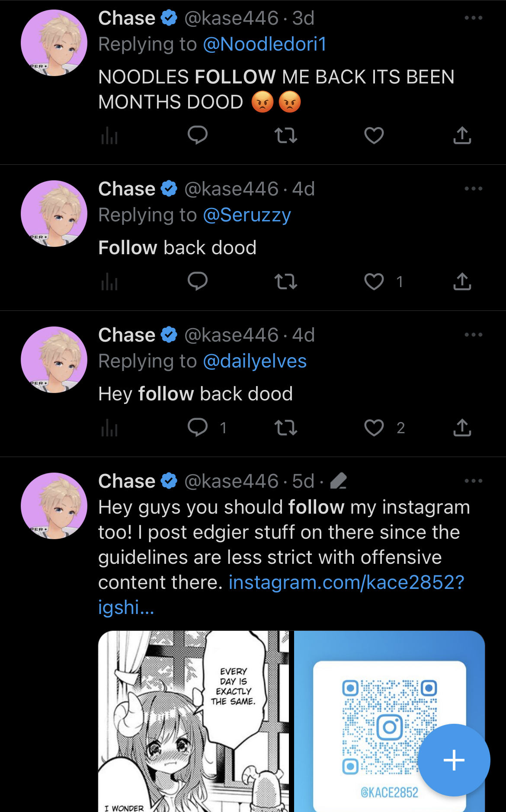The height and width of the screenshot is (812, 506).
Task: Tap the @dailyelves mention link
Action: [255, 361]
